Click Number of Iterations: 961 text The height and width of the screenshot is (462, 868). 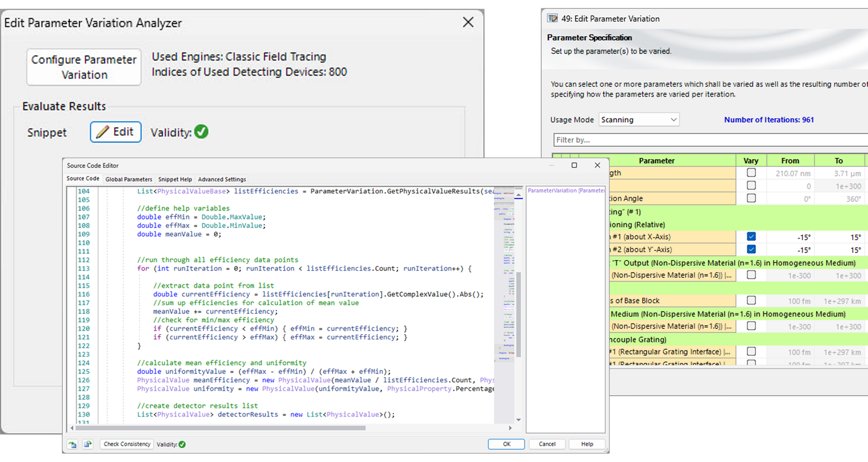(769, 119)
